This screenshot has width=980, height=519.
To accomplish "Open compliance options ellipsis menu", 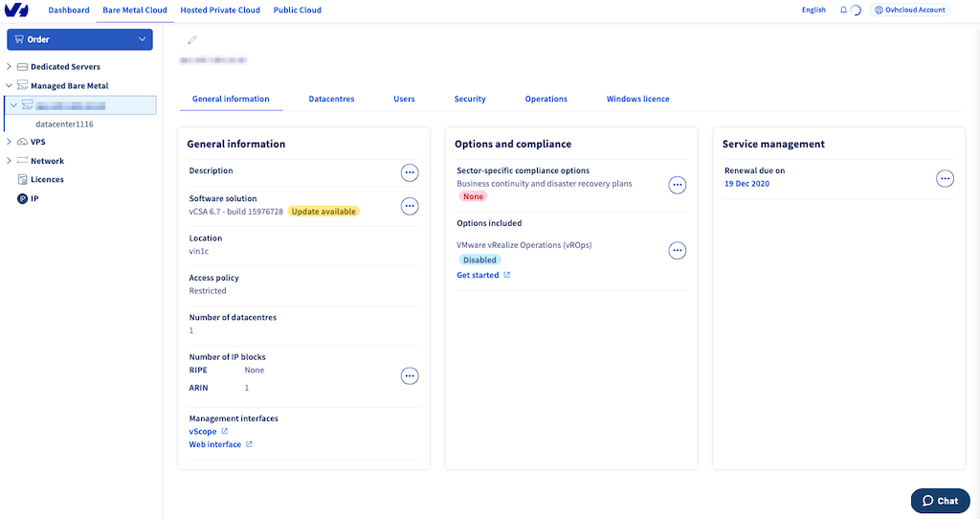I will click(677, 185).
